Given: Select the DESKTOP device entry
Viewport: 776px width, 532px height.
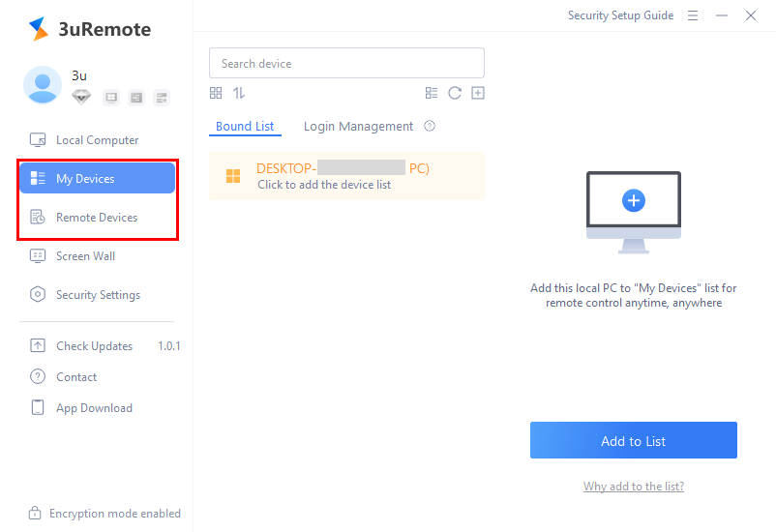Looking at the screenshot, I should [x=346, y=176].
